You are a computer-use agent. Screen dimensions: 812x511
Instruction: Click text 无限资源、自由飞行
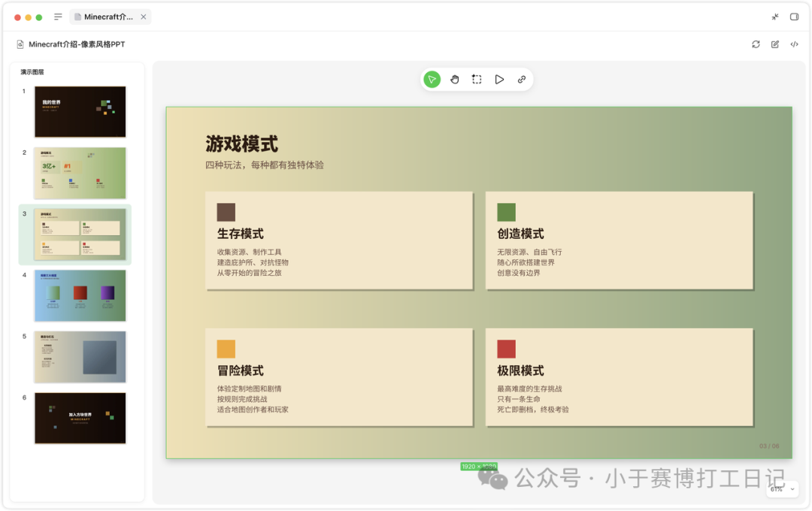pyautogui.click(x=529, y=252)
